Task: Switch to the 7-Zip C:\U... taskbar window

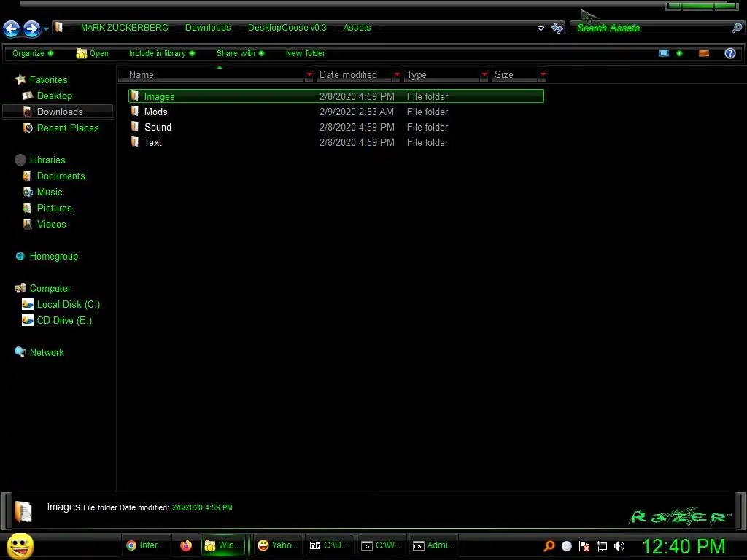Action: pos(329,545)
